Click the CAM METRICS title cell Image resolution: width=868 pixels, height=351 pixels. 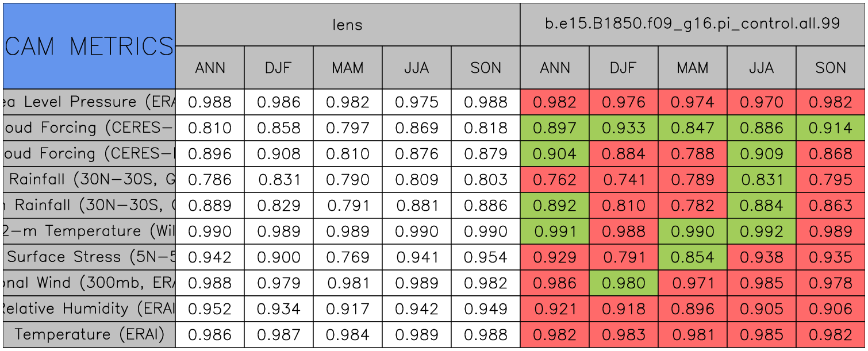click(89, 46)
